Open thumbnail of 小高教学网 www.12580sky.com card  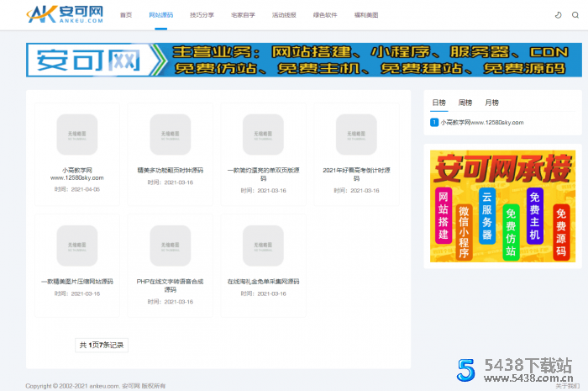[x=77, y=135]
